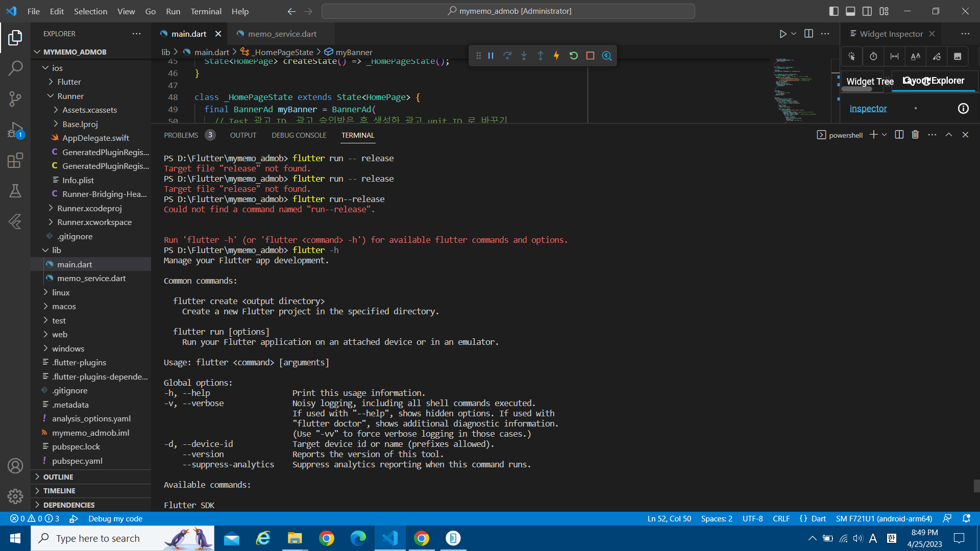Select device SM F721U1 in status bar
The image size is (980, 551).
click(884, 518)
